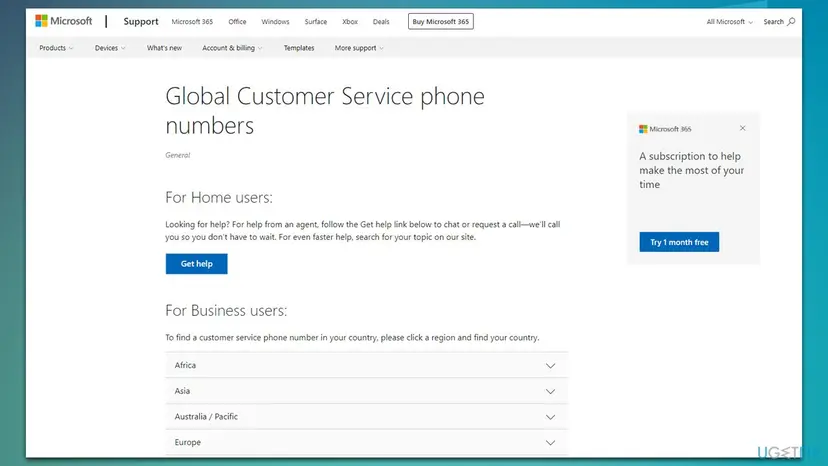The height and width of the screenshot is (466, 828).
Task: Click the Get help button
Action: [196, 264]
